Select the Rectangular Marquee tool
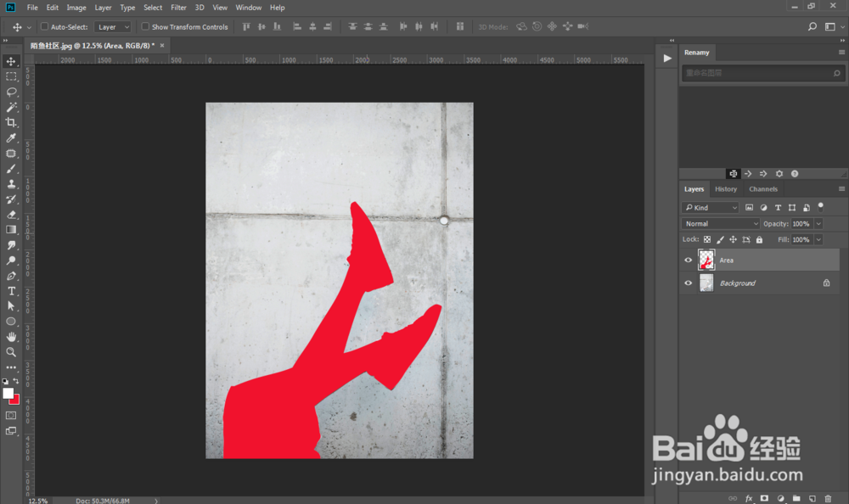This screenshot has height=504, width=849. 11,76
